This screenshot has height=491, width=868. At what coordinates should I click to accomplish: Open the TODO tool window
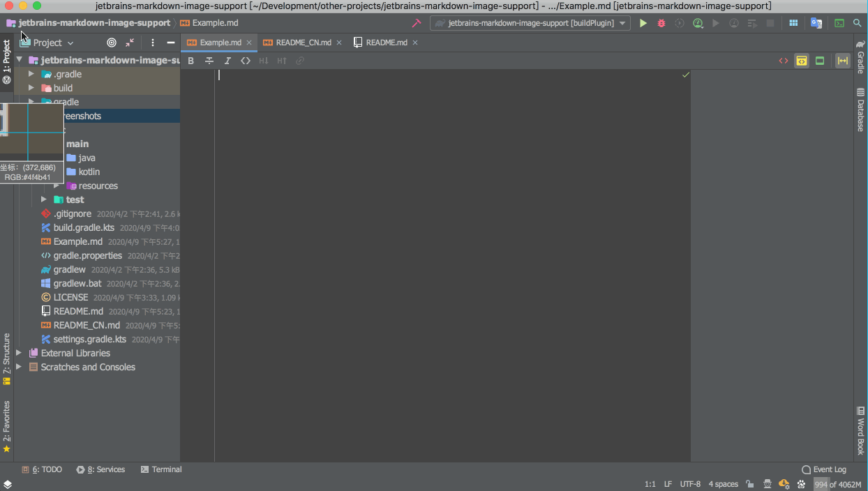pyautogui.click(x=42, y=469)
